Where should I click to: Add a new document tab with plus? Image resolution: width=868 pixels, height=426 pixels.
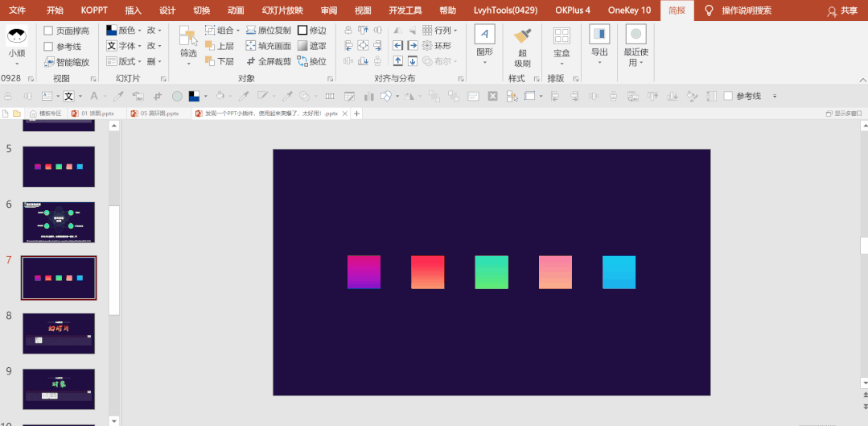tap(357, 114)
